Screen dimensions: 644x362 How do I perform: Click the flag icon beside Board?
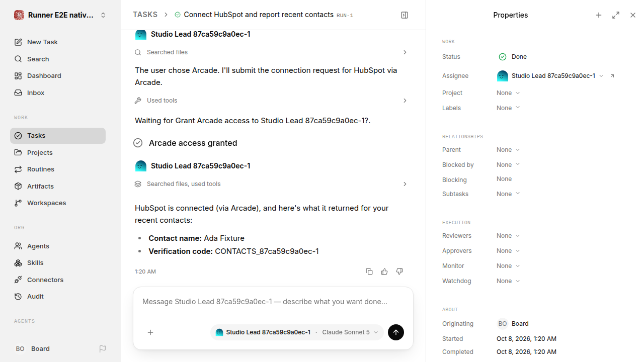click(x=103, y=349)
